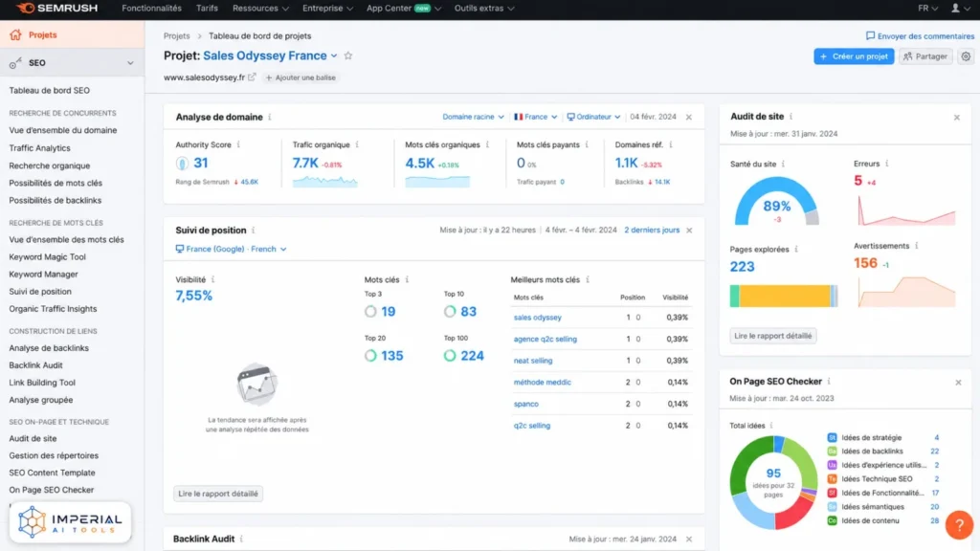Expand the Ressources menu
The width and height of the screenshot is (980, 551).
point(260,8)
